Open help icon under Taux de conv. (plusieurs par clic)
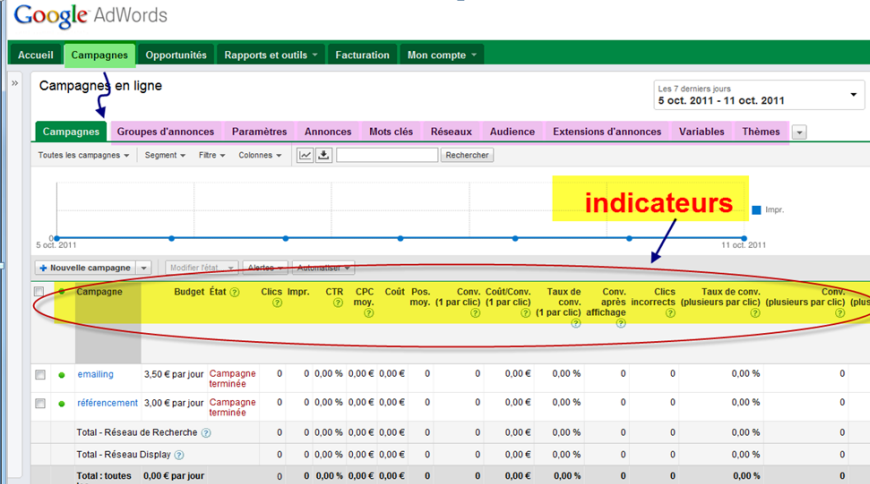 point(755,313)
